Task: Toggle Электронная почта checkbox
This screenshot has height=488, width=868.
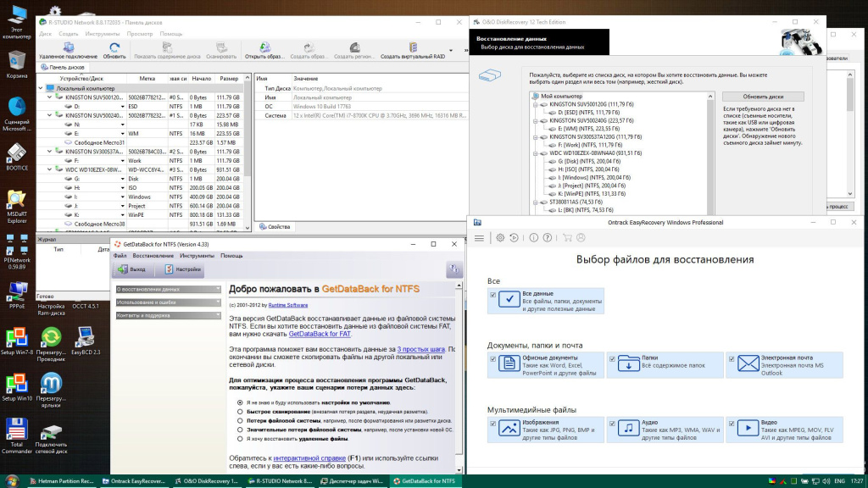Action: (732, 359)
